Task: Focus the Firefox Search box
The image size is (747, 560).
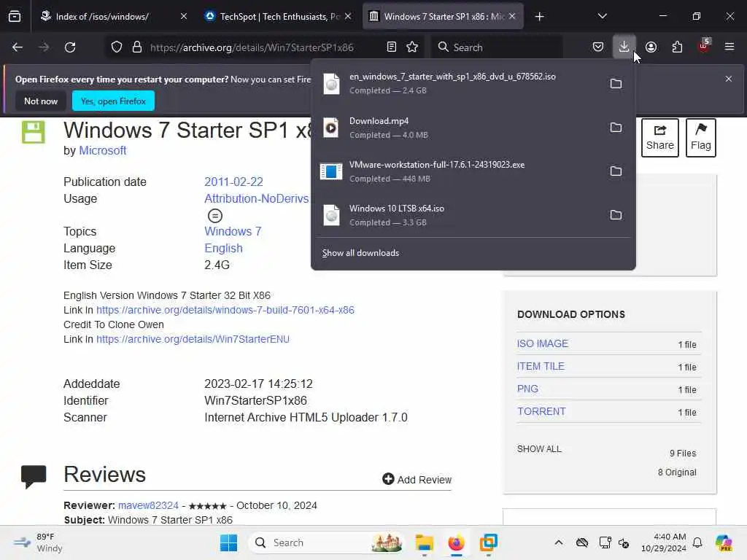Action: tap(498, 47)
